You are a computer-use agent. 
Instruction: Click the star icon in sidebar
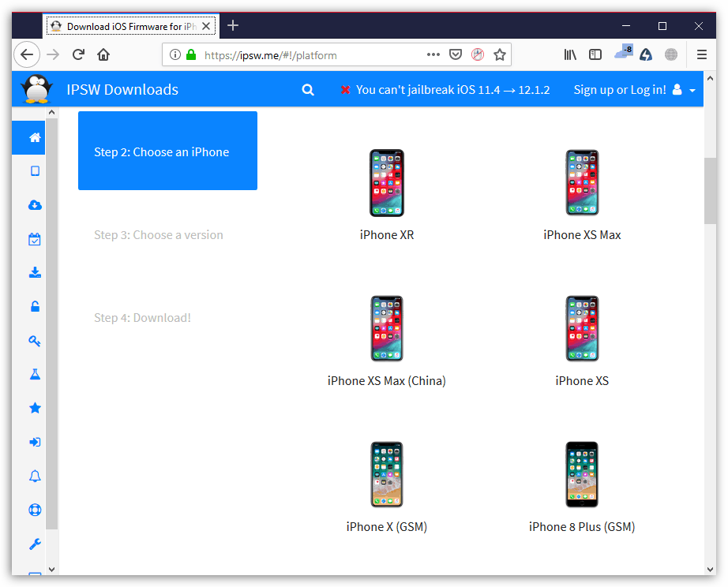click(35, 408)
